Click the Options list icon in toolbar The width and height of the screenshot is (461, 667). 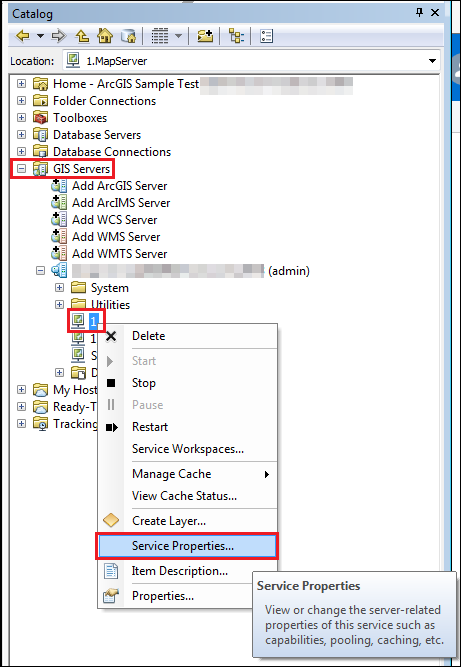(266, 36)
